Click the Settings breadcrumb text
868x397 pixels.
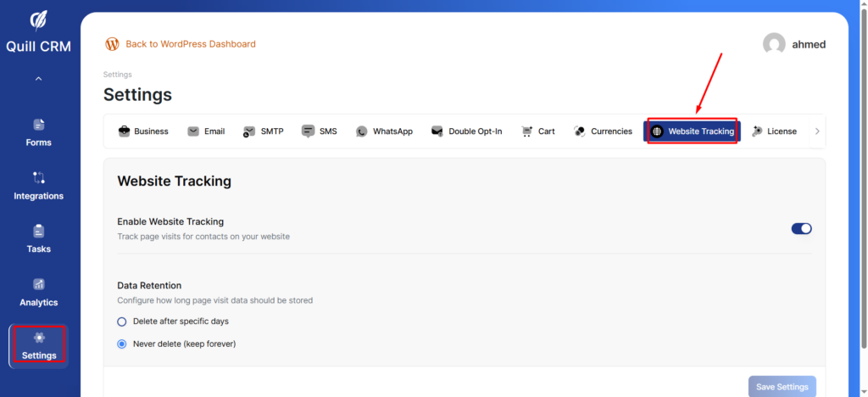click(117, 75)
